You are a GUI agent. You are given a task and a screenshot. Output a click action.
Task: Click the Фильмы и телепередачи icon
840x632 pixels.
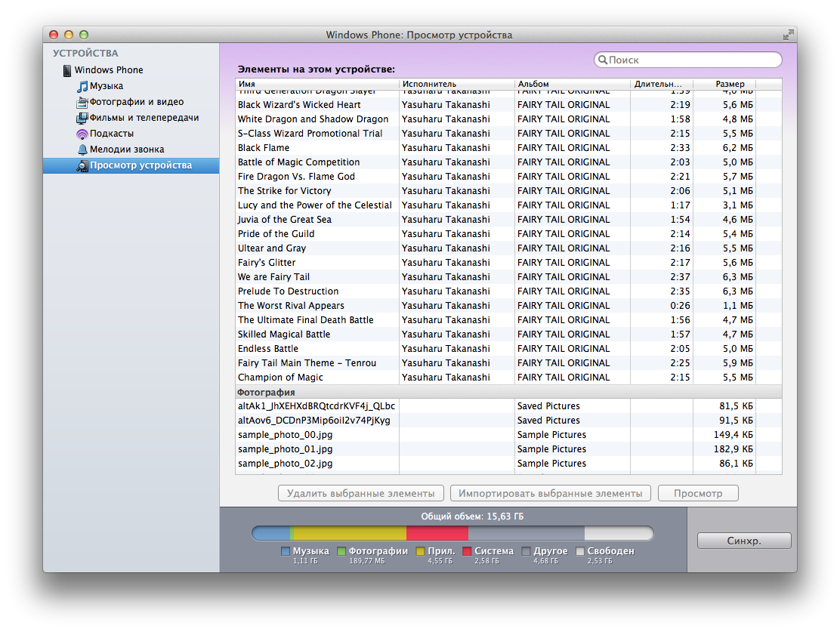point(82,118)
